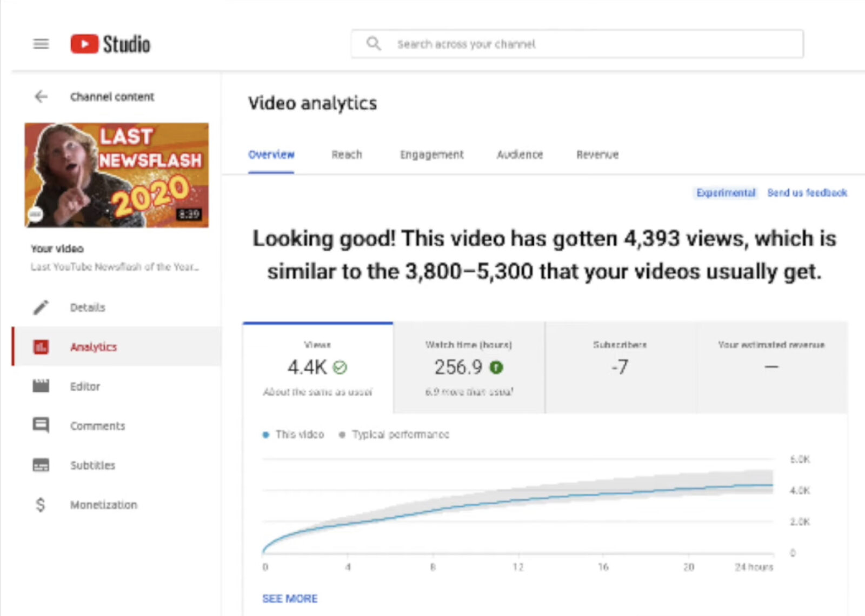Switch to the Engagement tab

pos(431,155)
